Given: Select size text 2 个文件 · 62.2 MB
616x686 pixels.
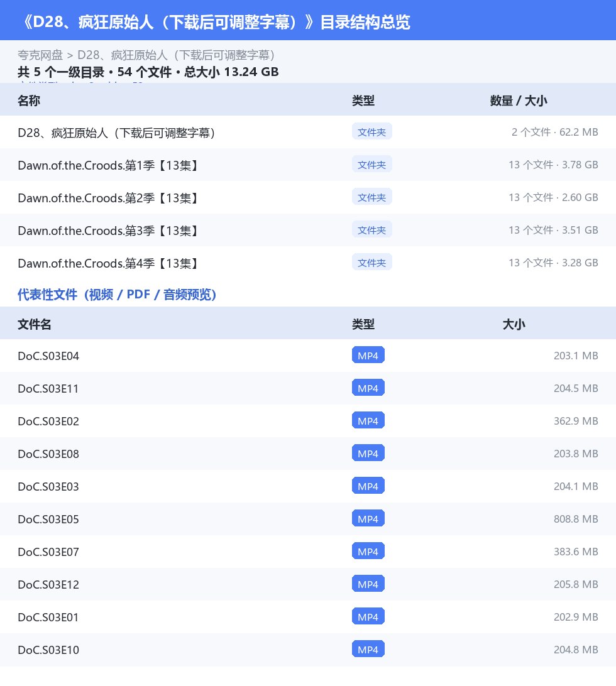Looking at the screenshot, I should [554, 132].
